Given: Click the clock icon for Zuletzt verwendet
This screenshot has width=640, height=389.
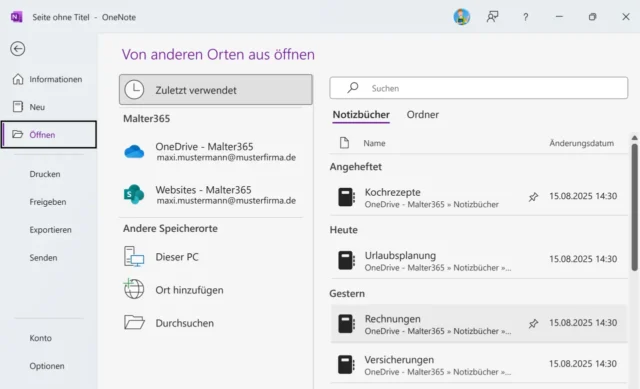Looking at the screenshot, I should pyautogui.click(x=134, y=89).
